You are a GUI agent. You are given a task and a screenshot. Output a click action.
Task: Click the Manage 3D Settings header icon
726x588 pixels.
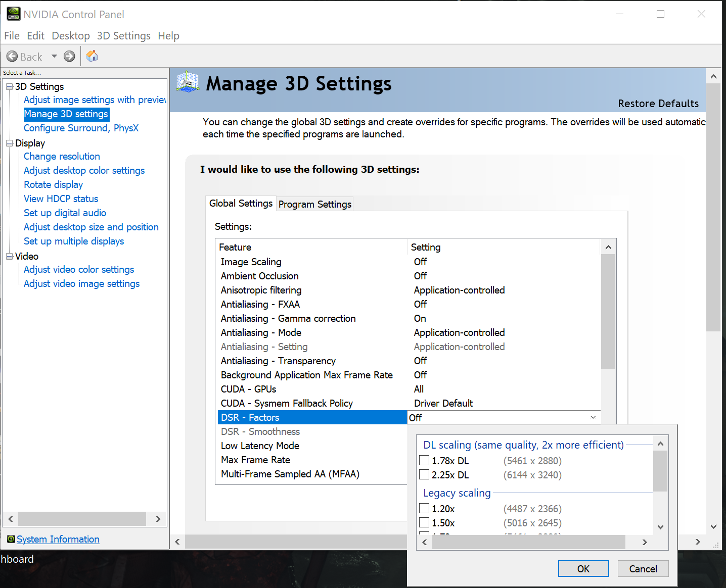[188, 82]
